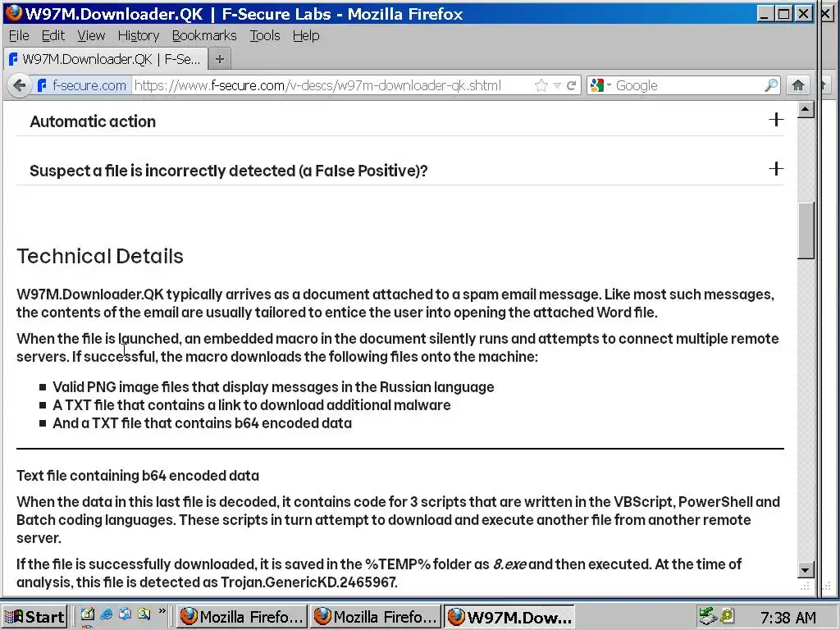Click the Valid PNG image files bullet
This screenshot has height=630, width=840.
coord(273,387)
